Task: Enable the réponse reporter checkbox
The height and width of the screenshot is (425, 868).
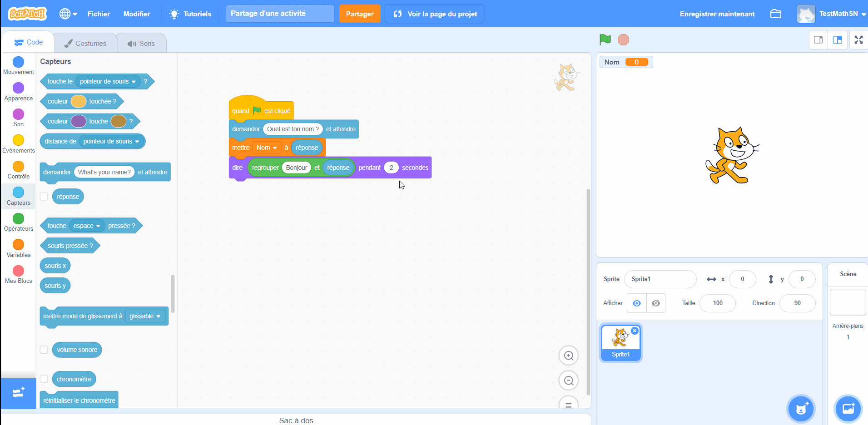Action: click(x=44, y=197)
